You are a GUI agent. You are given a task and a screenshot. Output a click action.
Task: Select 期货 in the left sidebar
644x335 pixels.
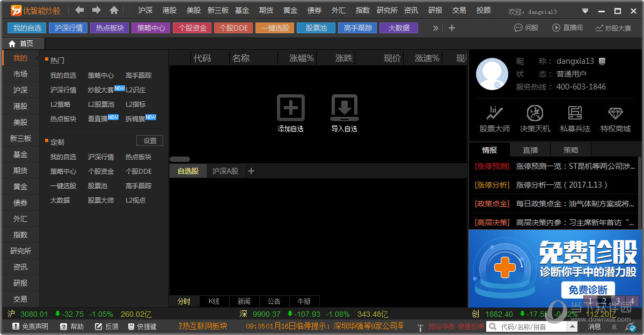pos(20,170)
